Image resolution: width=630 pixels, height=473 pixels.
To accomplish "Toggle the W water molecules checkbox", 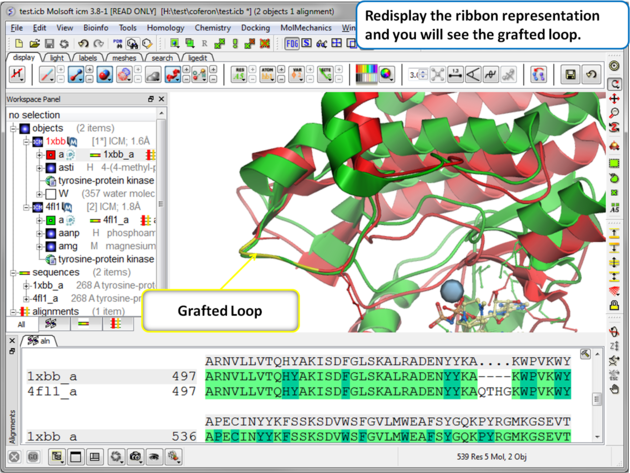I will tap(51, 194).
